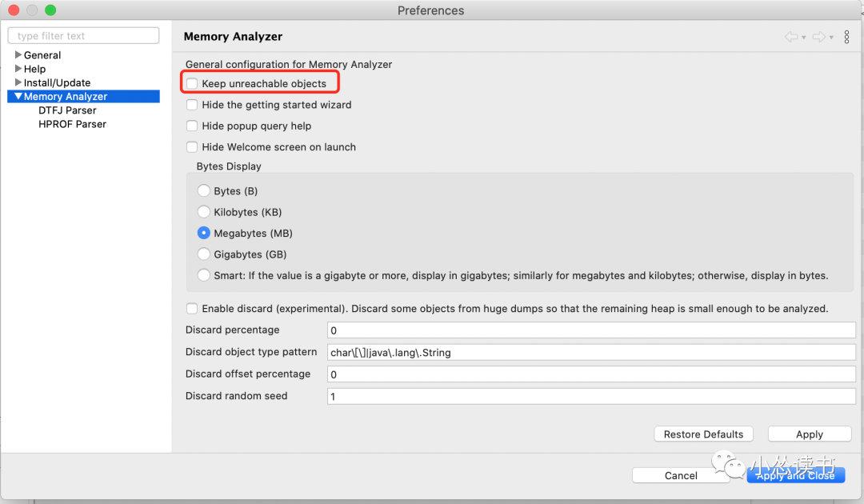Click the forward navigation arrow icon
This screenshot has width=864, height=504.
818,37
